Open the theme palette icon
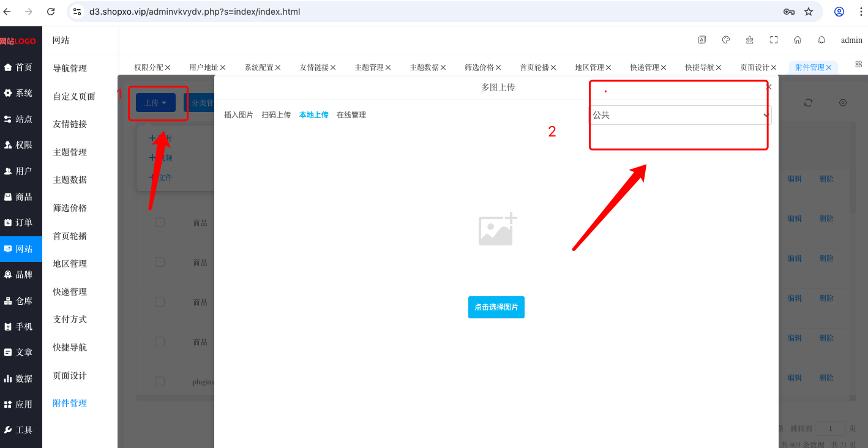 click(x=726, y=40)
